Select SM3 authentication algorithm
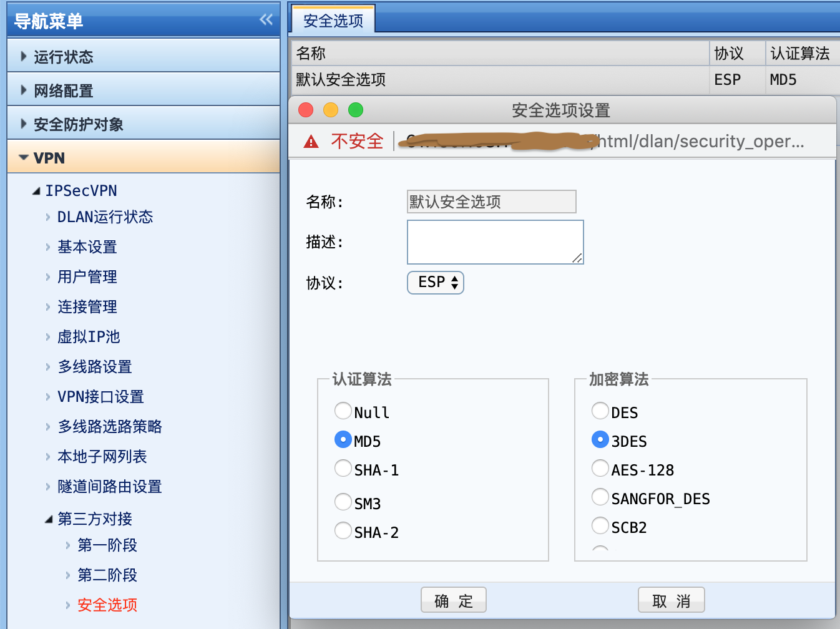840x629 pixels. pos(343,502)
